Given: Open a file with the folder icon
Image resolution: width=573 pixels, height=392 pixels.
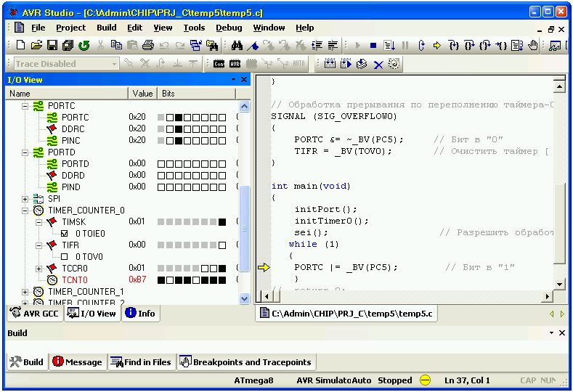Looking at the screenshot, I should (x=36, y=45).
